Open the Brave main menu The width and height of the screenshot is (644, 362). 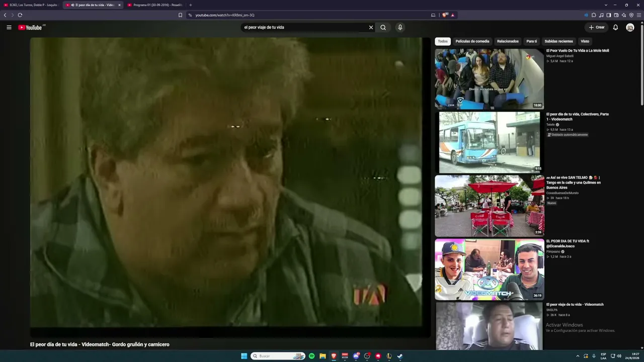639,15
